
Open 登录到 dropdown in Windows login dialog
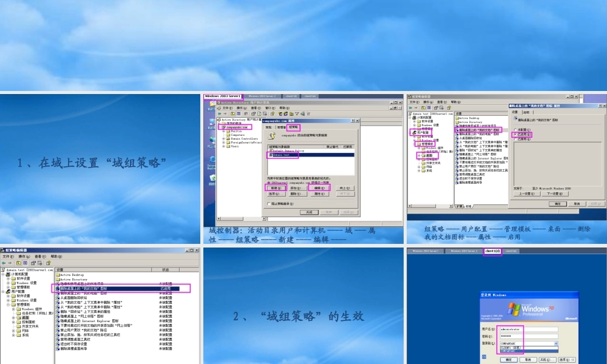tap(556, 343)
